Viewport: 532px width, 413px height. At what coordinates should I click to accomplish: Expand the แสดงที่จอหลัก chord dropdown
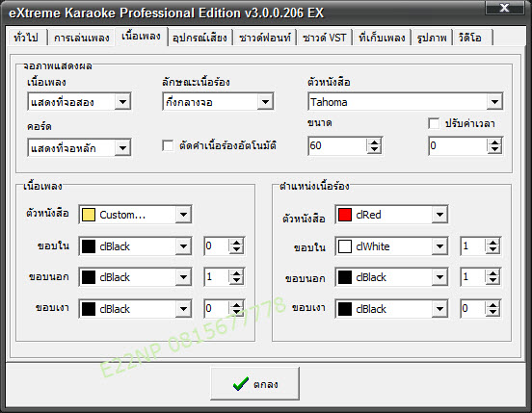(122, 148)
